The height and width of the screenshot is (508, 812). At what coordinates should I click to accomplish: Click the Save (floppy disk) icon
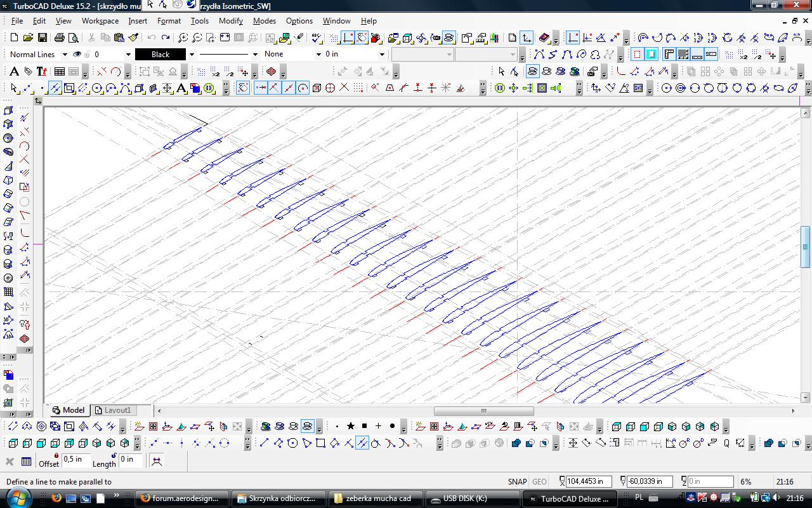[41, 38]
